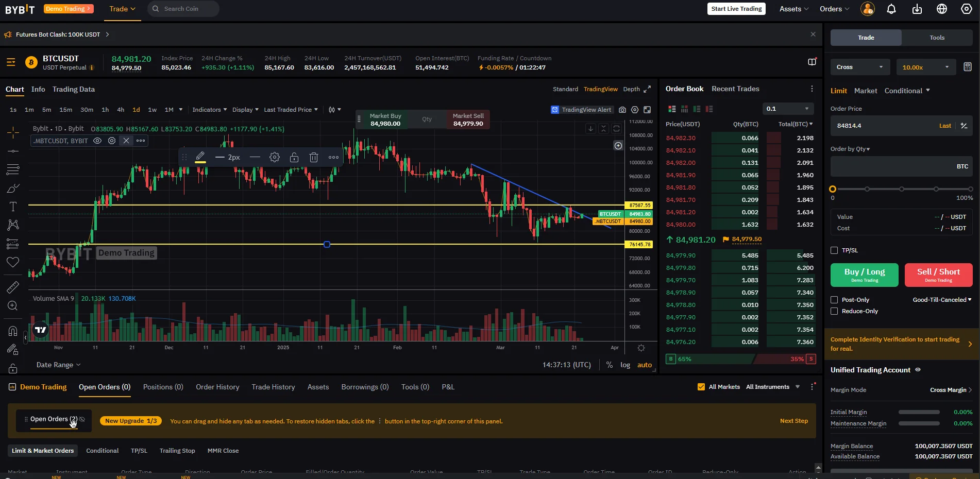Delete the selected drawing with trash icon
Screen dimensions: 980x479
tap(314, 157)
